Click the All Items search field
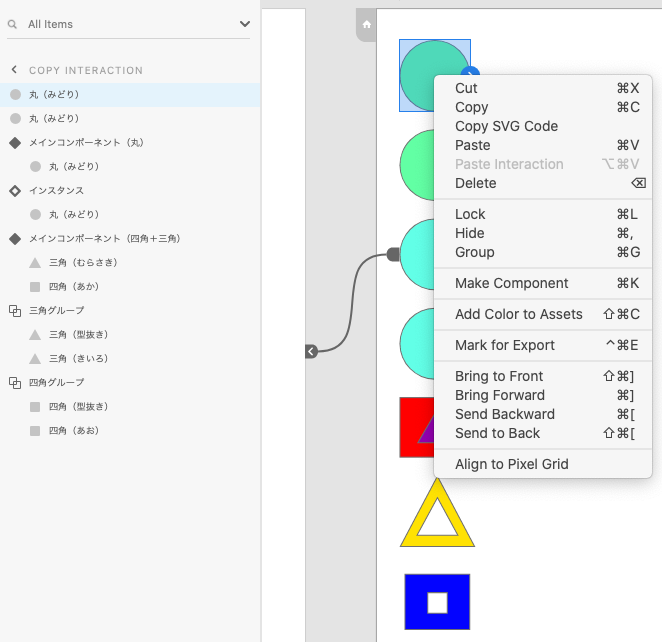 tap(128, 24)
